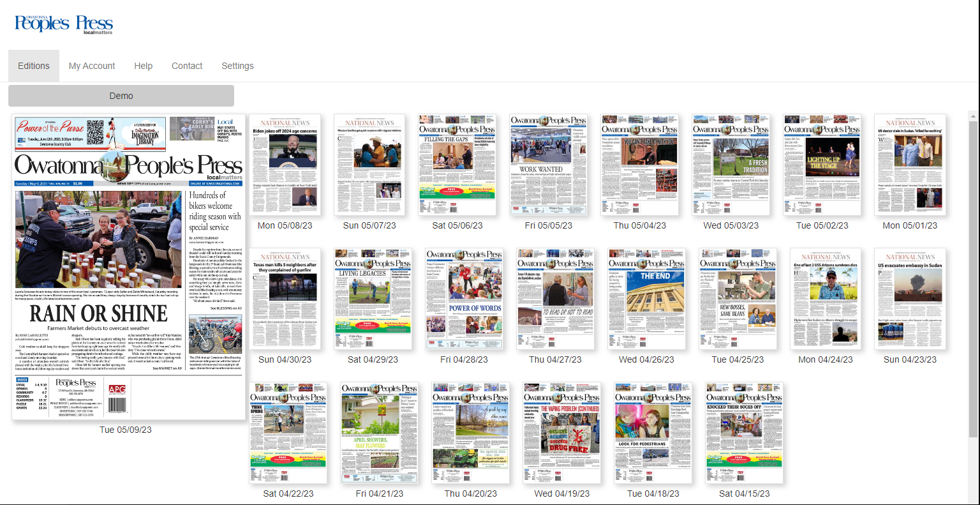This screenshot has width=980, height=505.
Task: Open the Fri 04/21/23 edition thumbnail
Action: 380,433
